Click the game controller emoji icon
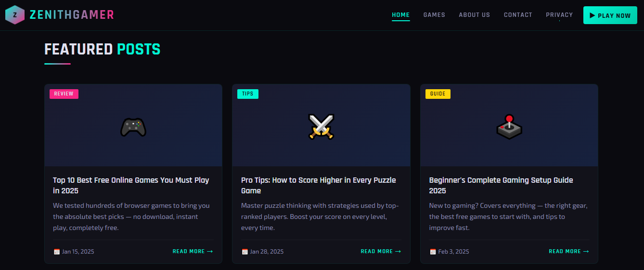 133,127
